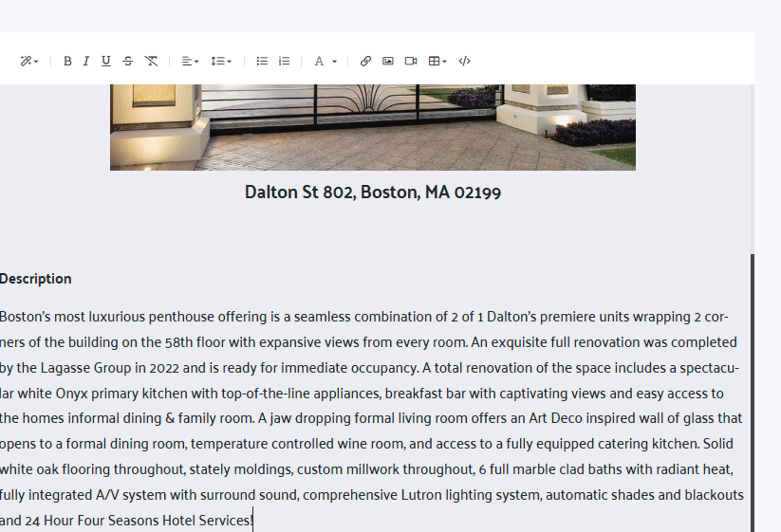Expand the font color dropdown arrow
781x532 pixels.
click(x=335, y=62)
